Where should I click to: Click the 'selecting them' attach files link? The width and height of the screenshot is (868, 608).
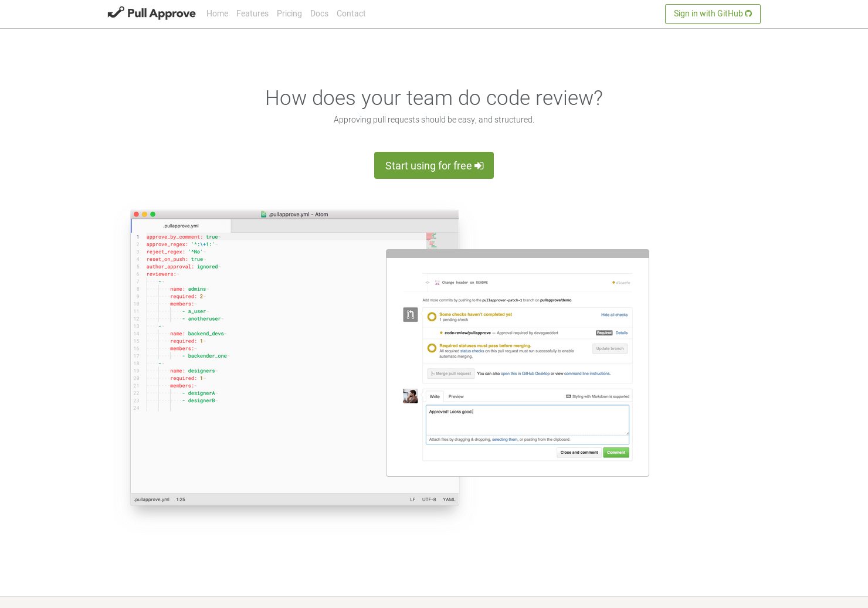click(505, 439)
